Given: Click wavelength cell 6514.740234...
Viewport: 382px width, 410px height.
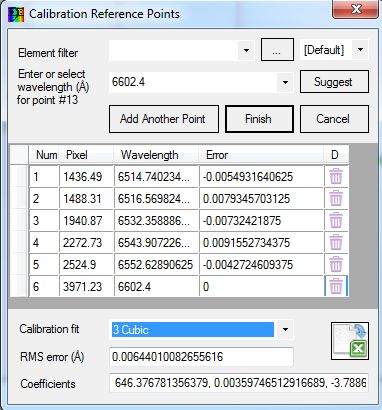Looking at the screenshot, I should [156, 177].
